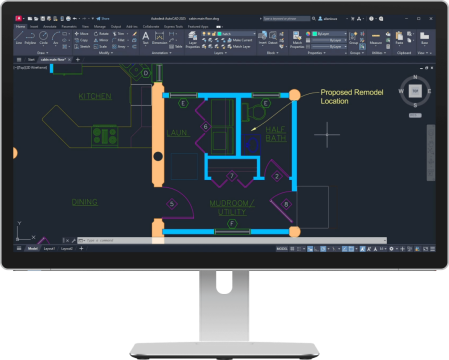
Task: Click the command line input field
Action: pos(232,240)
